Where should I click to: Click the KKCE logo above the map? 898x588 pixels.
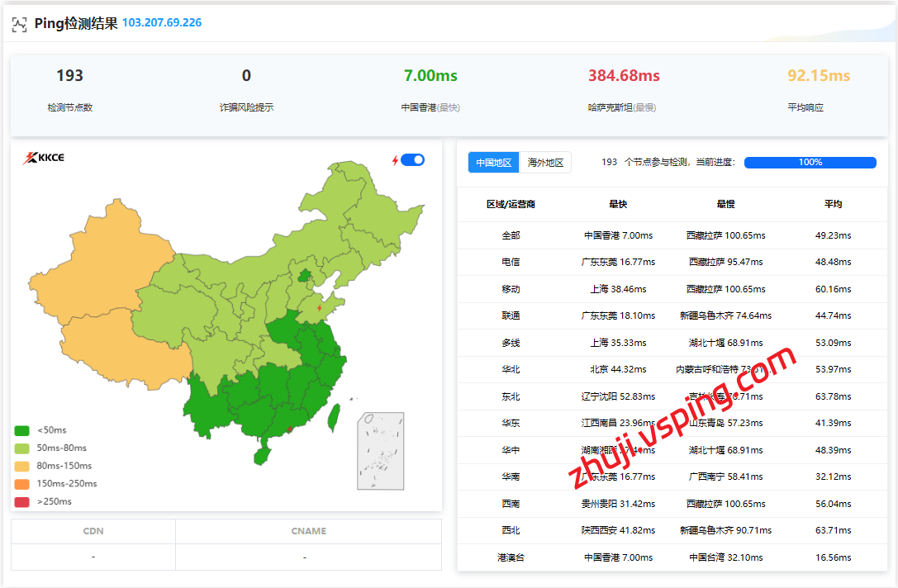tap(43, 158)
